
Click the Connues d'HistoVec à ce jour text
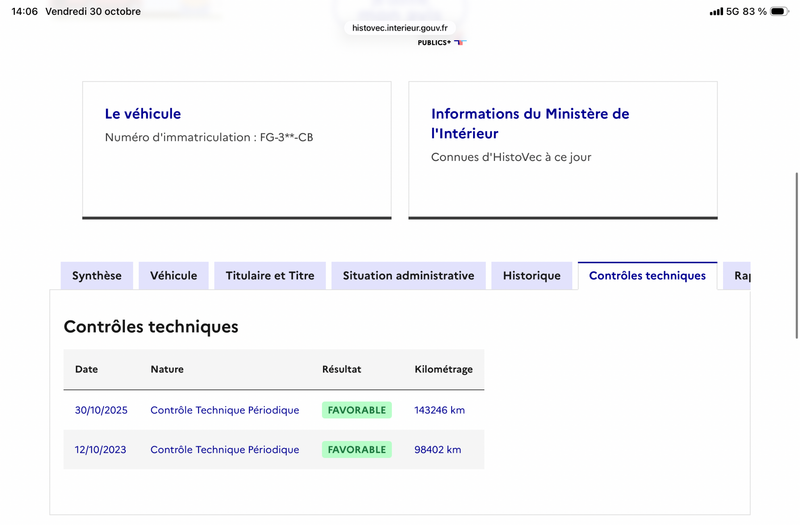tap(511, 157)
